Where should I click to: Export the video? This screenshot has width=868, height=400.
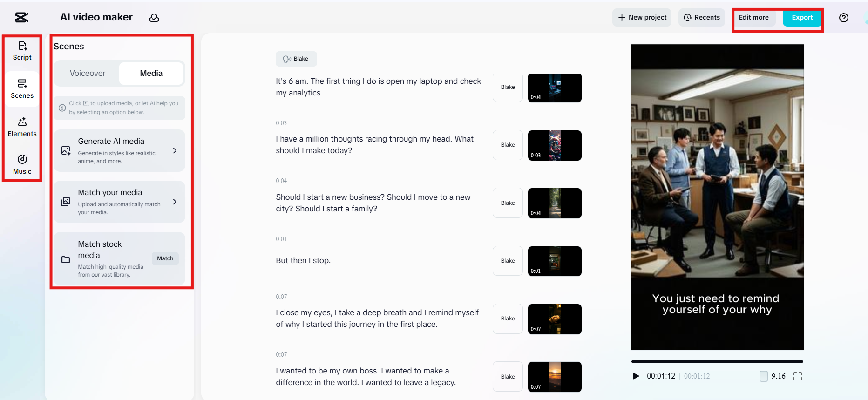(x=802, y=18)
